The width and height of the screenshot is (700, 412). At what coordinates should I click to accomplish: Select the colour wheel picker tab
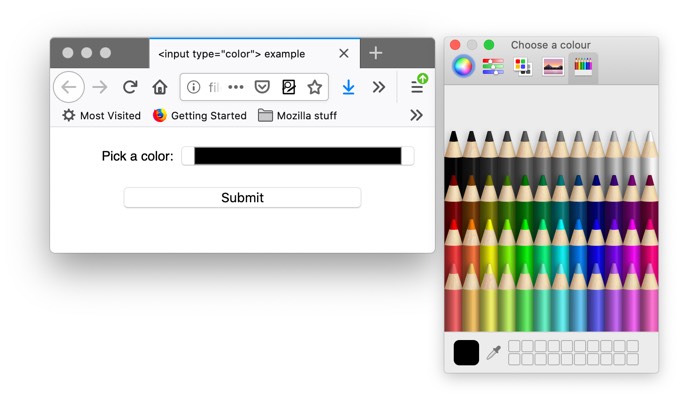[462, 67]
